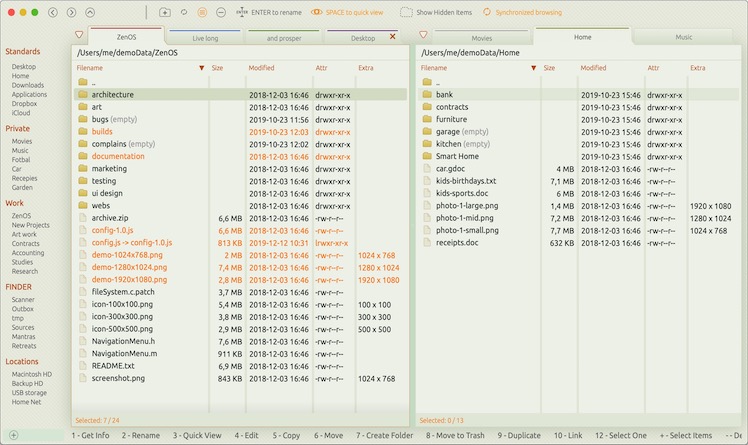Click the 5 - Copy button
Screen dimensions: 748x445
coord(286,435)
